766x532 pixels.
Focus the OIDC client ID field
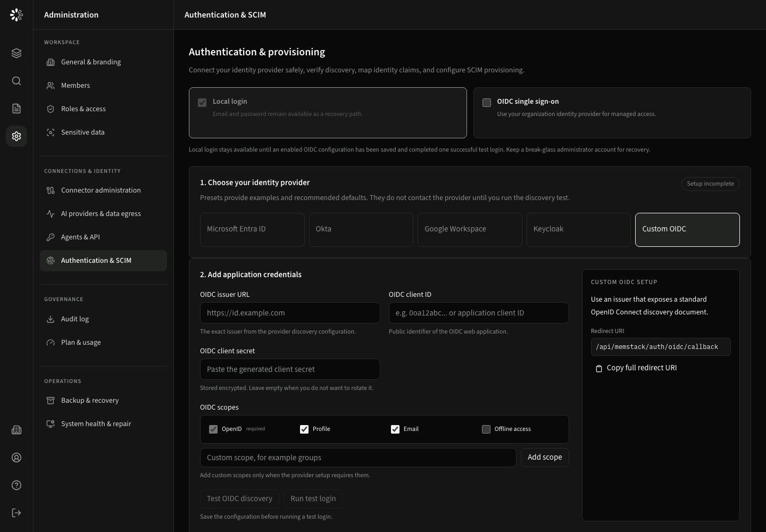coord(479,313)
